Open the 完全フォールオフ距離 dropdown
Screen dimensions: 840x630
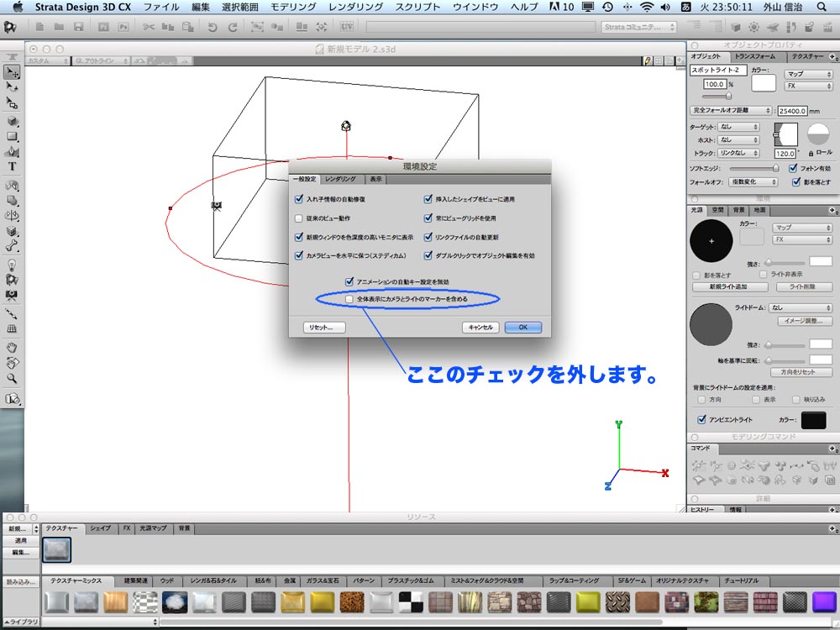point(731,110)
